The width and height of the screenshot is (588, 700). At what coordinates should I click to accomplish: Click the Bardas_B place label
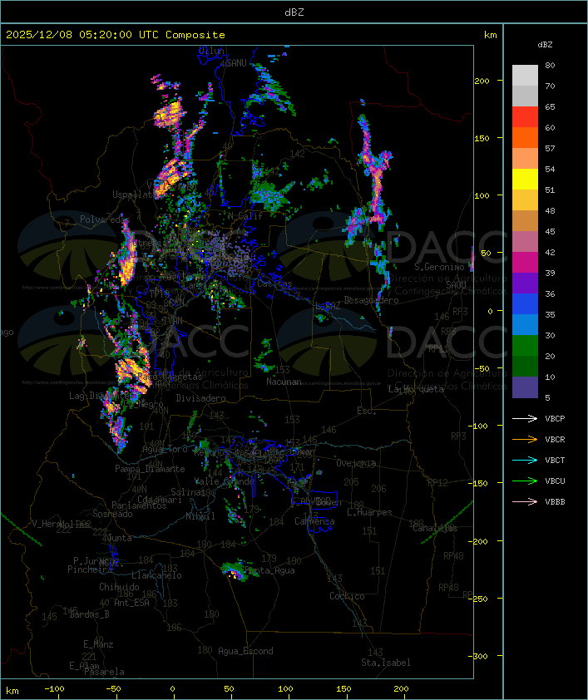point(90,614)
